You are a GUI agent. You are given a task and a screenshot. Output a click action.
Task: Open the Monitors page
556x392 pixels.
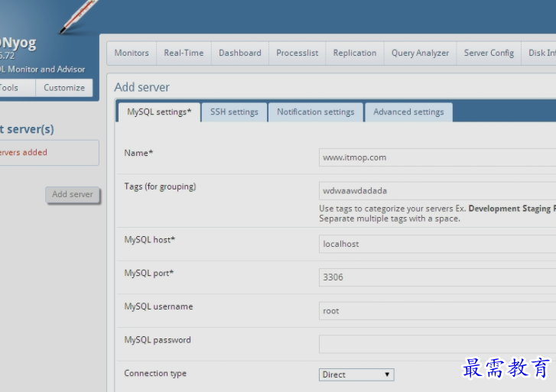click(x=132, y=53)
